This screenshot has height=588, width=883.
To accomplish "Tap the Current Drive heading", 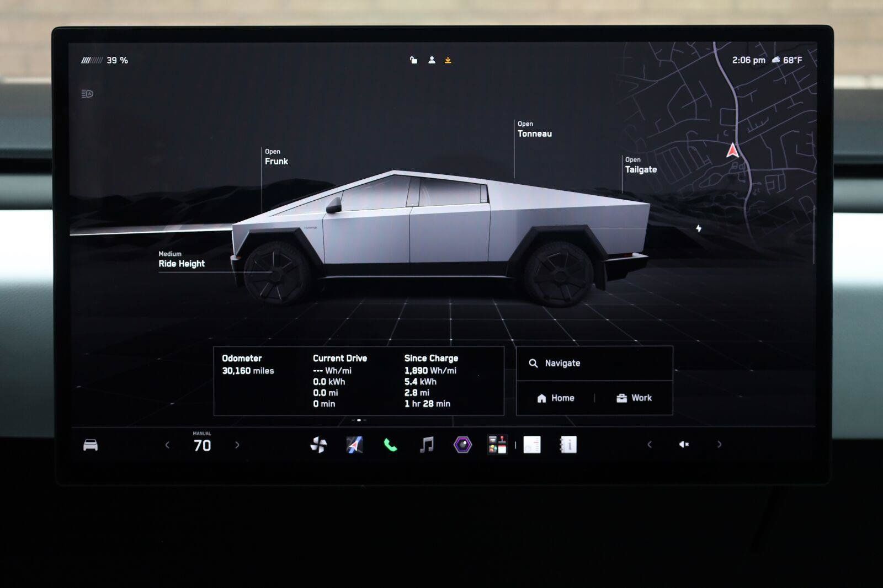I will click(339, 358).
